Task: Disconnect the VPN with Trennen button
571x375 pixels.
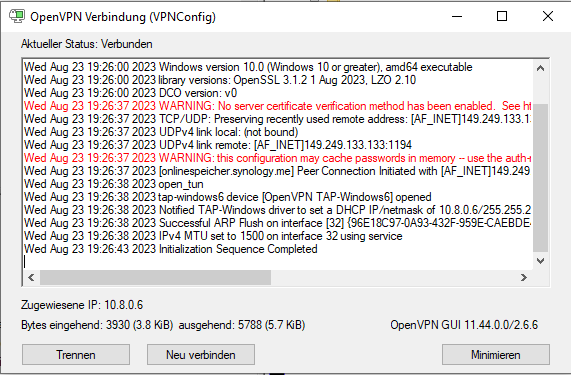Action: click(76, 355)
